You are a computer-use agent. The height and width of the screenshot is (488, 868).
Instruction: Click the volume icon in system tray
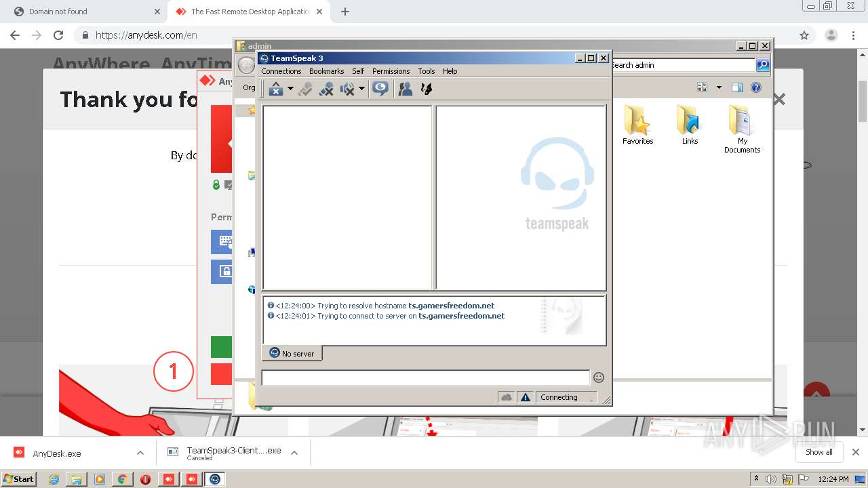tap(771, 479)
